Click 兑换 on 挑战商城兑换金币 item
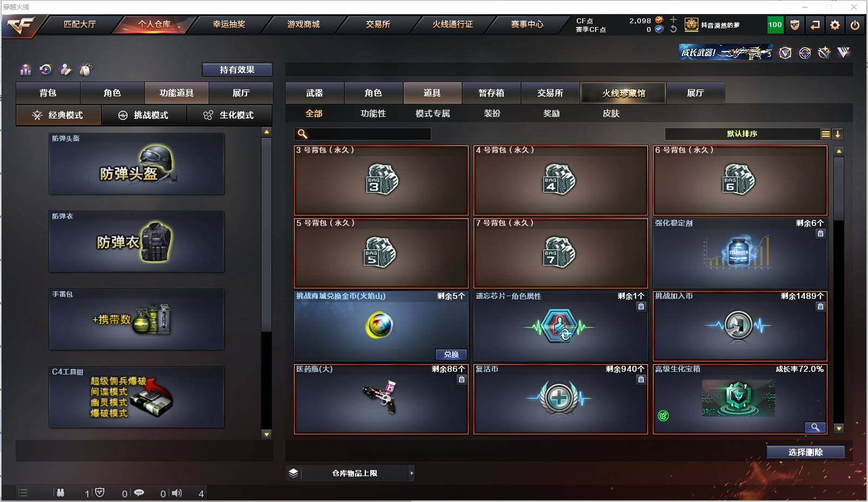The height and width of the screenshot is (502, 868). [x=451, y=354]
